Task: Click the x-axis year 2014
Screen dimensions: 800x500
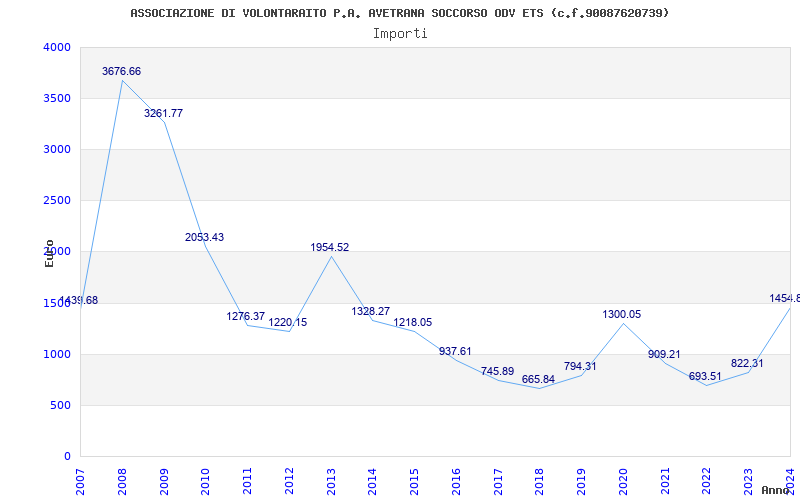Action: (372, 482)
